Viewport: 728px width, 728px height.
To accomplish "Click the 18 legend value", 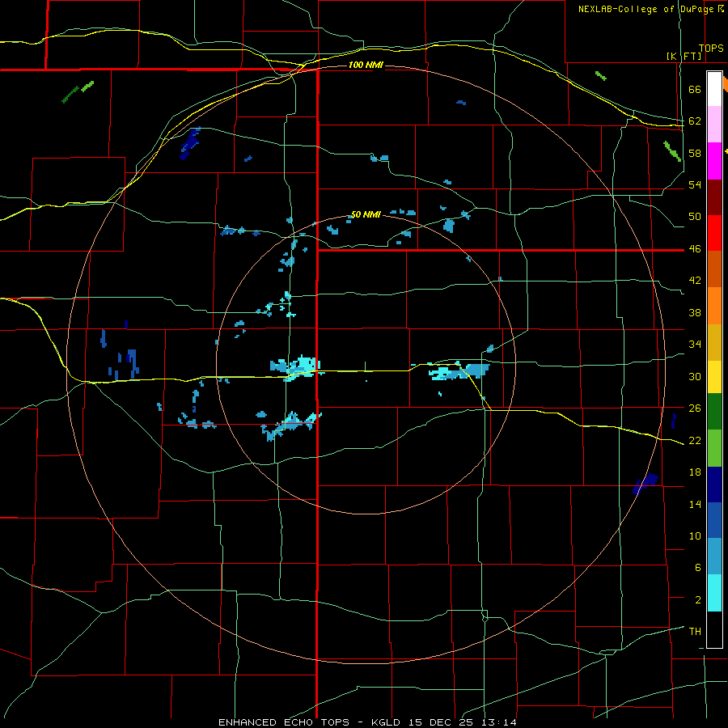I will (695, 472).
